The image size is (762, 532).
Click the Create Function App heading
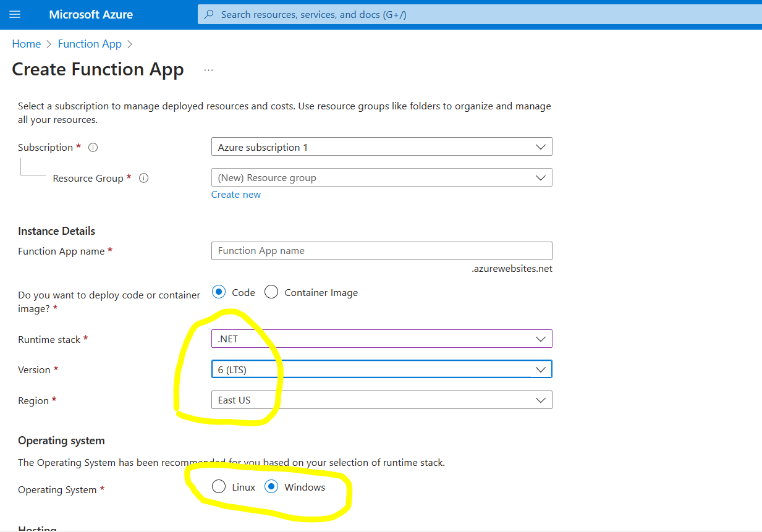coord(98,69)
